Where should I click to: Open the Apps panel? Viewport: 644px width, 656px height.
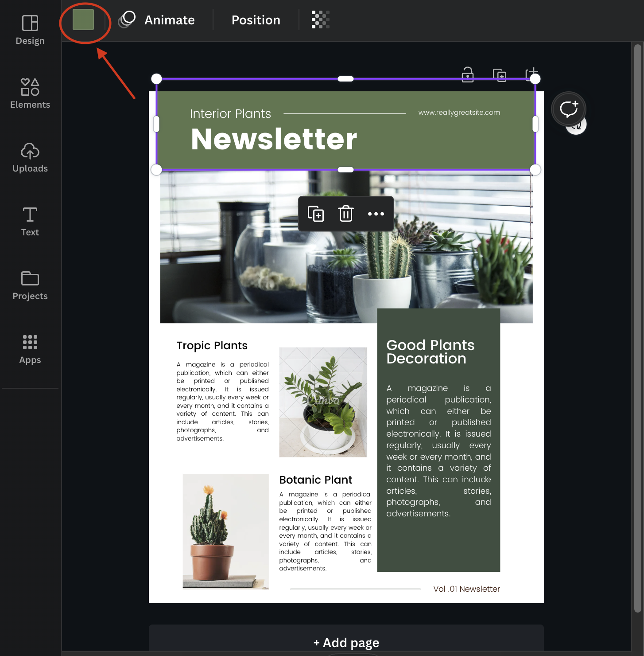click(30, 349)
